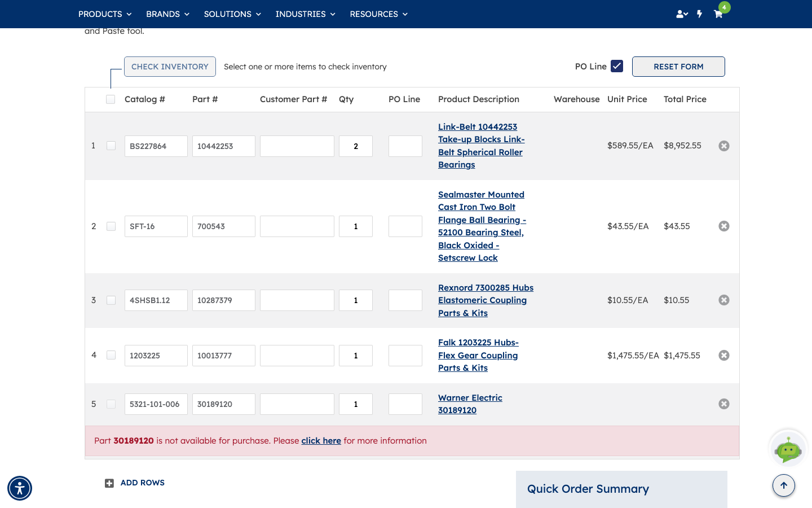Expand the Industries menu

305,14
